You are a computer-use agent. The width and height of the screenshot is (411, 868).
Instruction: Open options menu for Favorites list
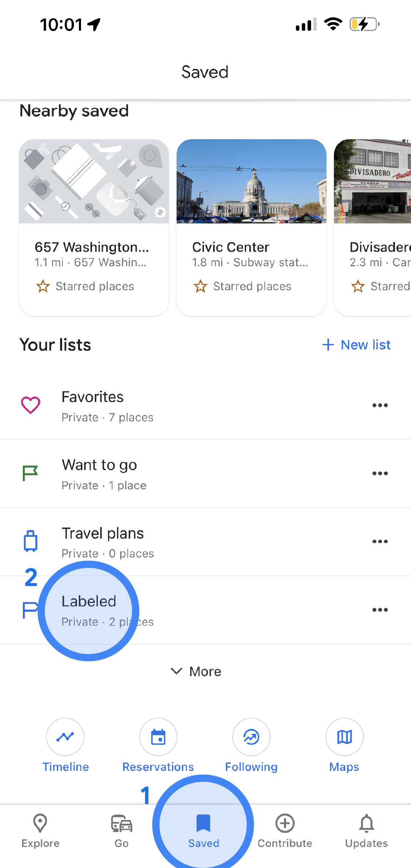pos(380,405)
